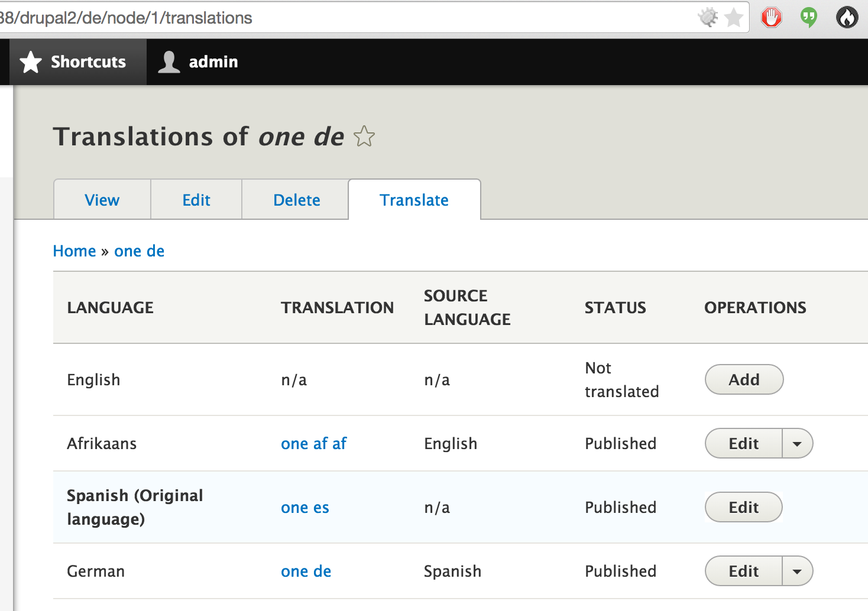868x611 pixels.
Task: Open the Shortcuts toolbar menu
Action: point(78,62)
